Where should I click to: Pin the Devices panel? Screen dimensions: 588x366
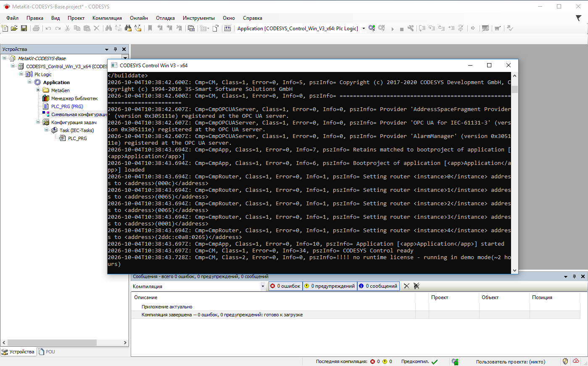(116, 49)
